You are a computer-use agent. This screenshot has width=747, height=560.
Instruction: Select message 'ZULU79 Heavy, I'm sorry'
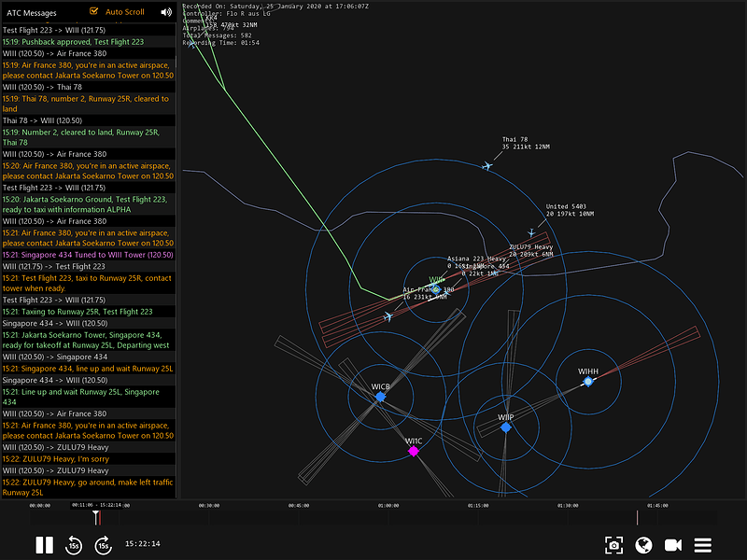point(88,459)
